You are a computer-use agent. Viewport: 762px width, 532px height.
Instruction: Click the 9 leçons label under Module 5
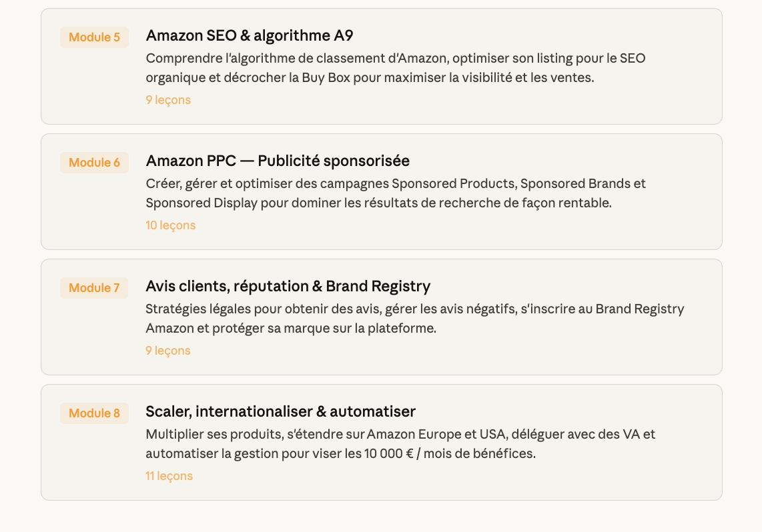tap(168, 100)
